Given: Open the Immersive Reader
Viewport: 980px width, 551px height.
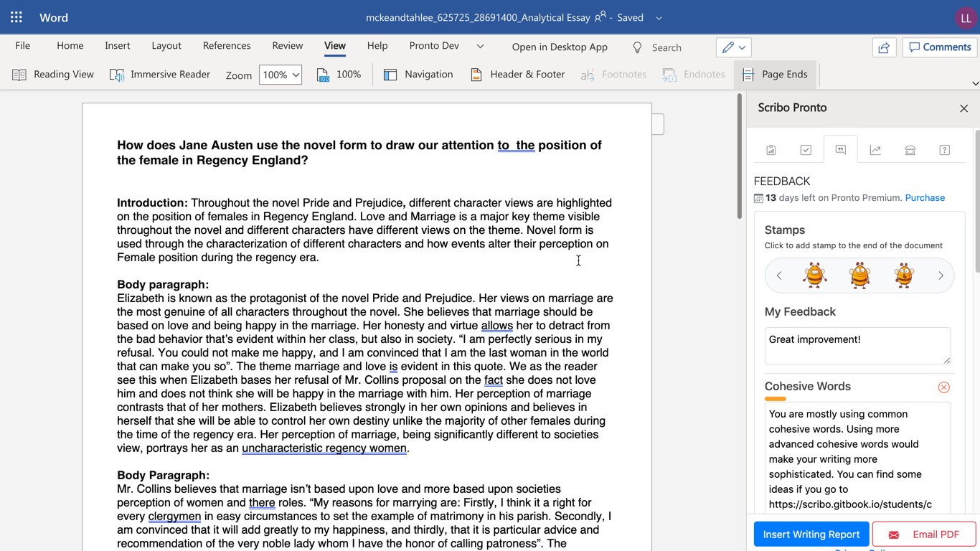Looking at the screenshot, I should tap(160, 75).
